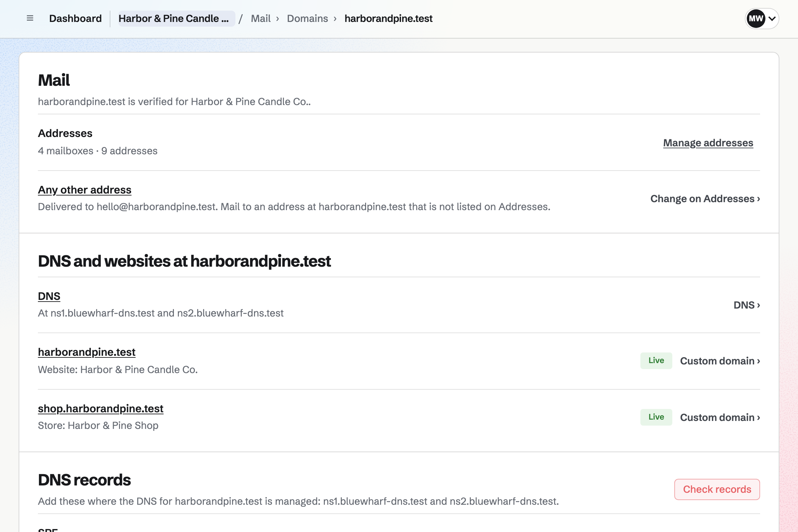798x532 pixels.
Task: Click 'harborandpine.test is verified' subtitle text
Action: tap(174, 101)
